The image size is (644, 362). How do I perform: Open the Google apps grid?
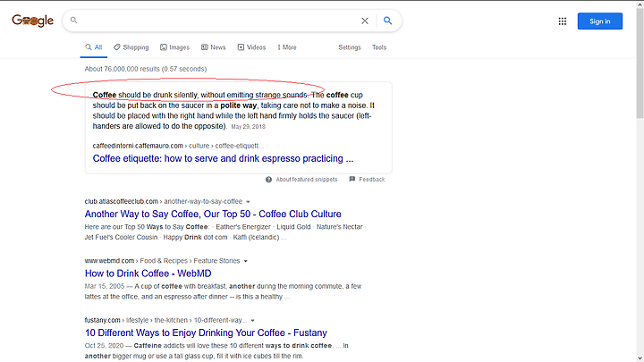(x=563, y=21)
